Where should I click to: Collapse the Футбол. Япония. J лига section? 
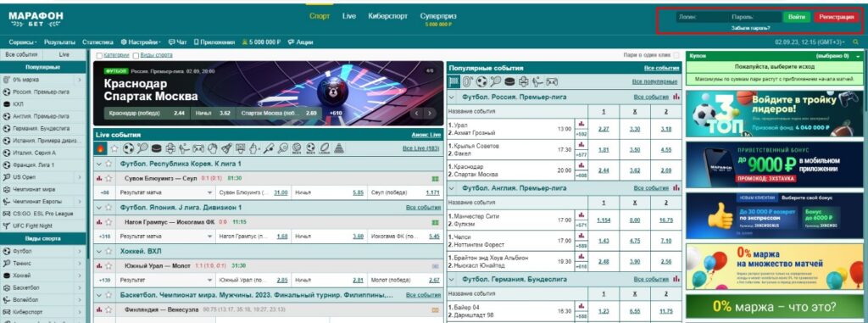pyautogui.click(x=100, y=207)
